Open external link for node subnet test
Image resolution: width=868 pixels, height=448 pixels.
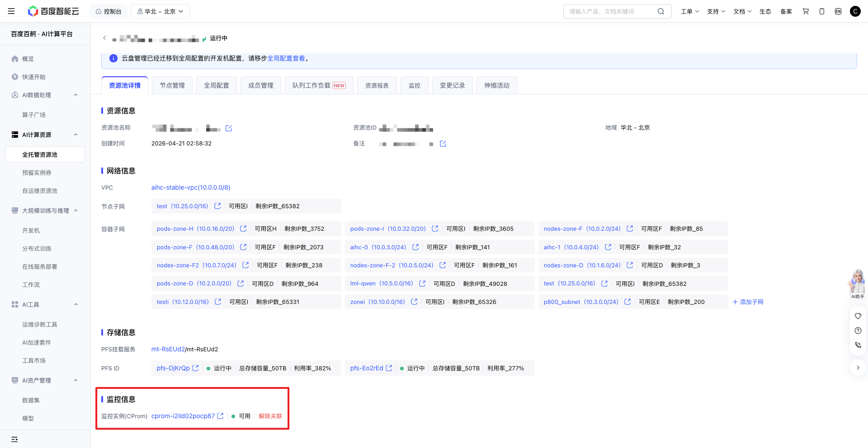point(217,206)
